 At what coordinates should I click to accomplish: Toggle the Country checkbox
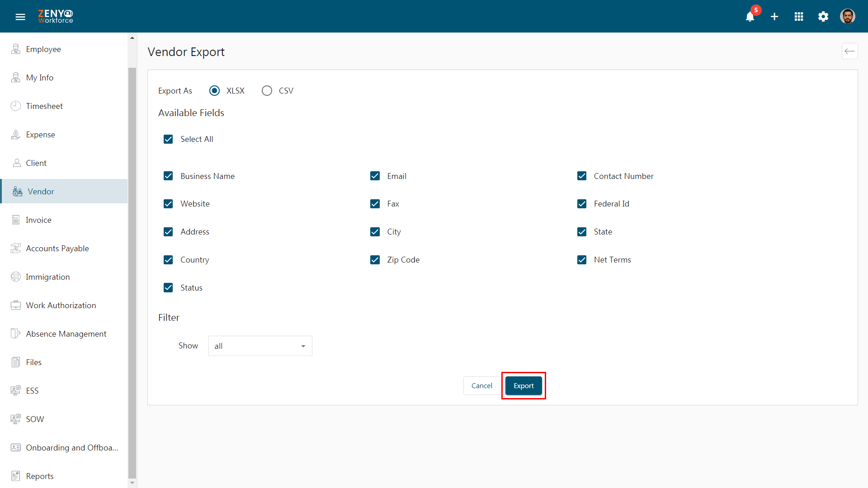168,260
